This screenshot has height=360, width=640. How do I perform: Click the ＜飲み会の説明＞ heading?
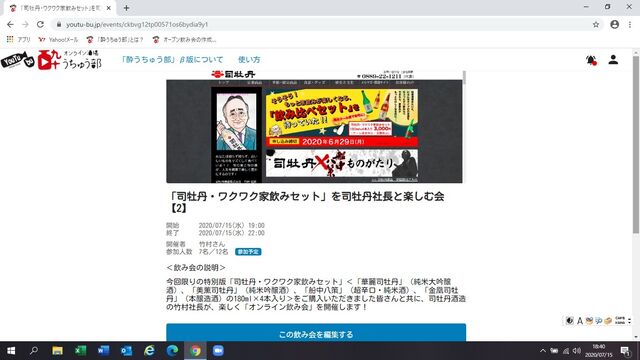pos(196,268)
